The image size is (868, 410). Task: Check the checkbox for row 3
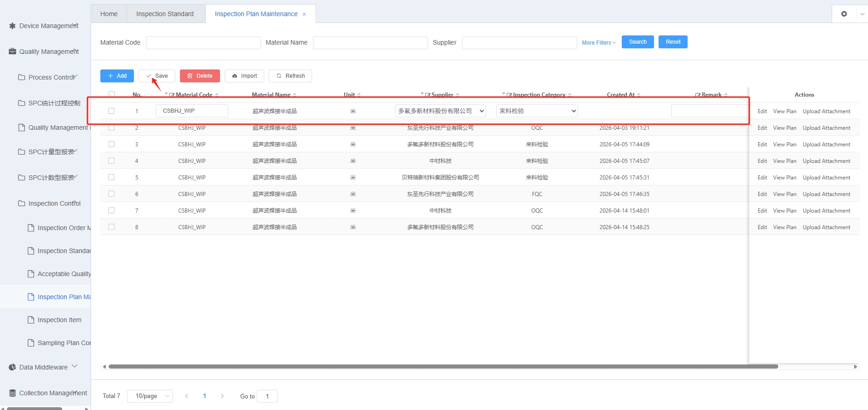coord(111,144)
